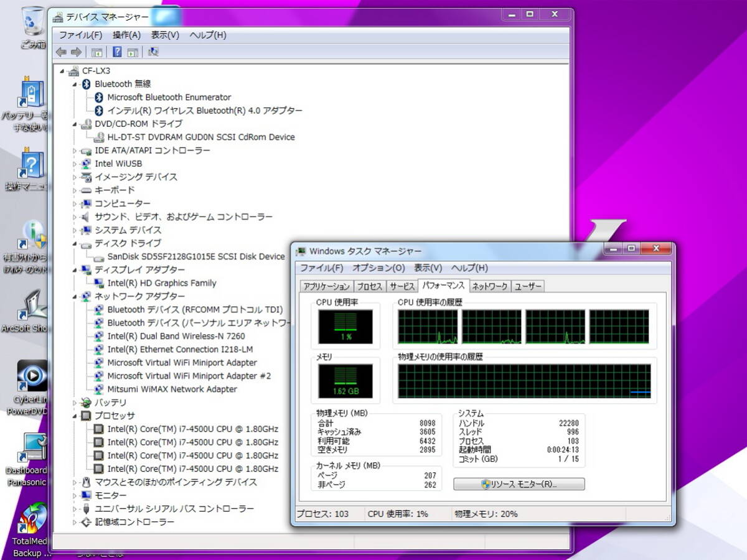Click the blue question-mark Help toolbar icon

(x=117, y=52)
